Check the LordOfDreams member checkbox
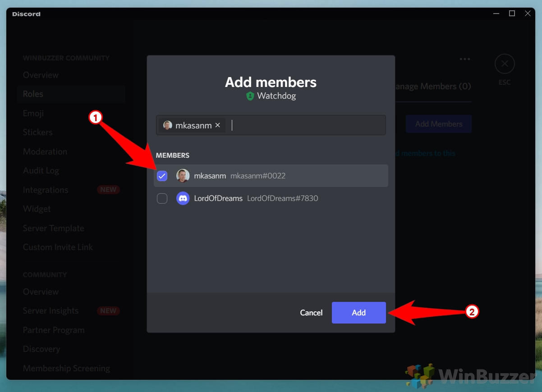Viewport: 542px width, 392px height. click(162, 198)
